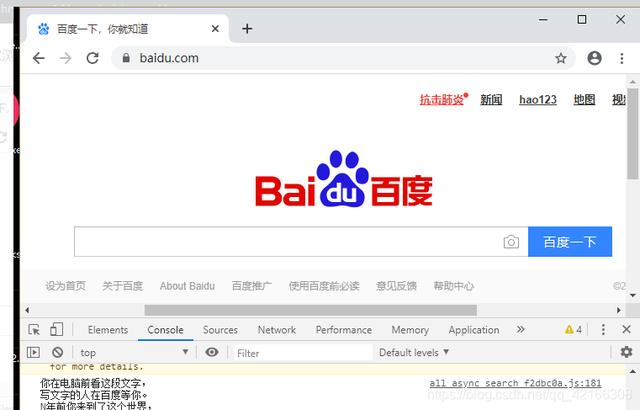Bookmark this page with the star icon
Viewport: 640px width, 410px height.
(561, 58)
